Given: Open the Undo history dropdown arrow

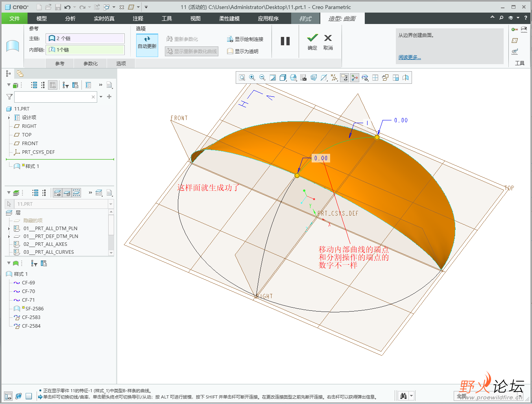Looking at the screenshot, I should tap(74, 7).
